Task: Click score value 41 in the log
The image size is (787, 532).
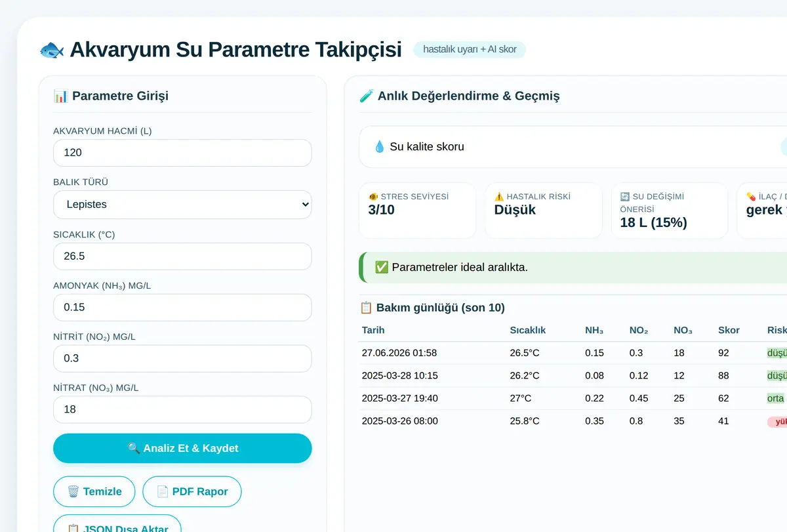Action: [723, 421]
